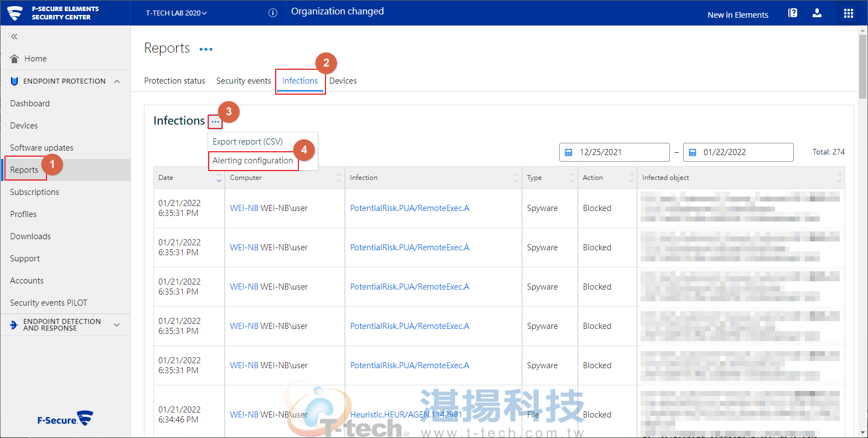Select the Infections tab
868x438 pixels.
click(300, 81)
